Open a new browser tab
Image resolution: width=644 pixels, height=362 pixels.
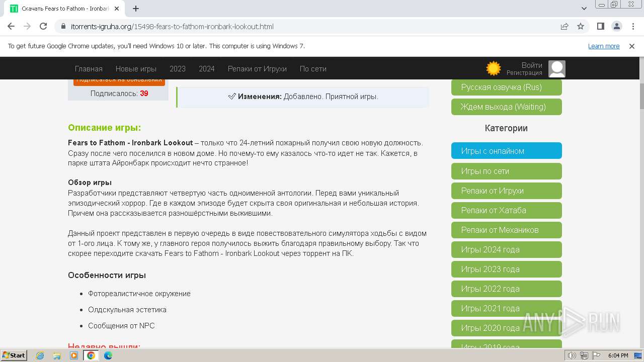click(x=136, y=9)
